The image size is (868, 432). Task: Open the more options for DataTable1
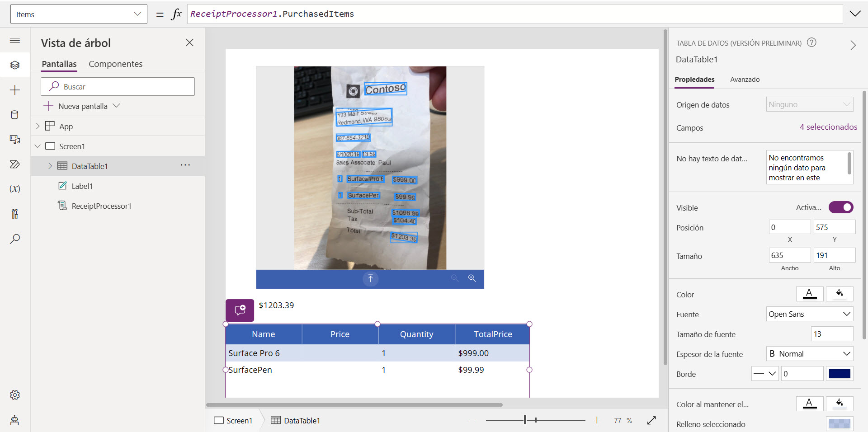(185, 165)
